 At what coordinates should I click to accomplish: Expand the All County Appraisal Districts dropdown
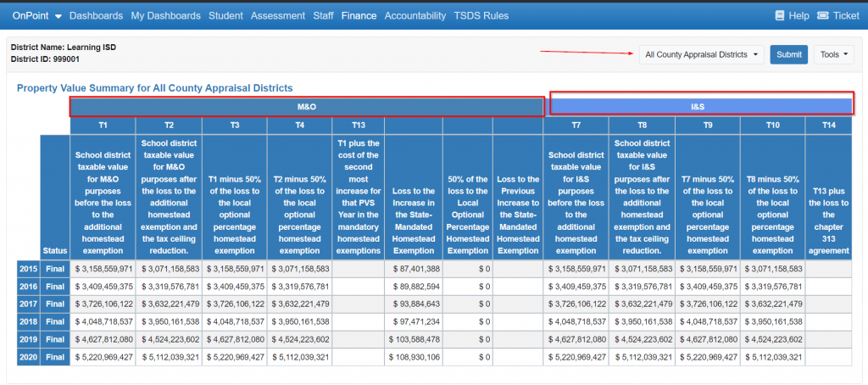[701, 55]
